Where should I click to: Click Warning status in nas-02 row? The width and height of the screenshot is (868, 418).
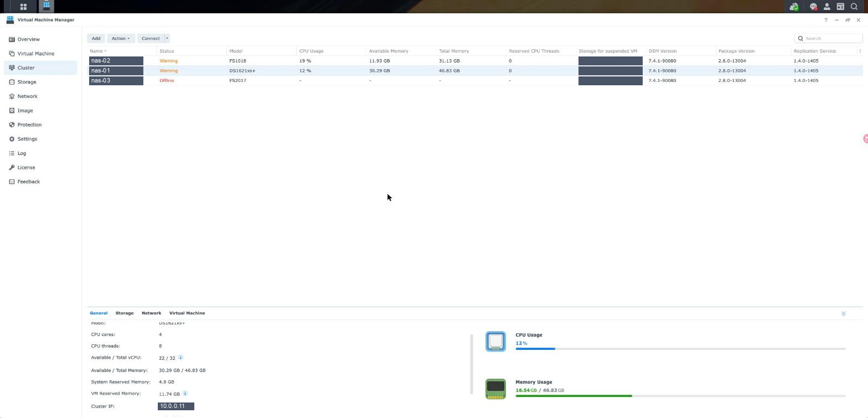[x=169, y=61]
